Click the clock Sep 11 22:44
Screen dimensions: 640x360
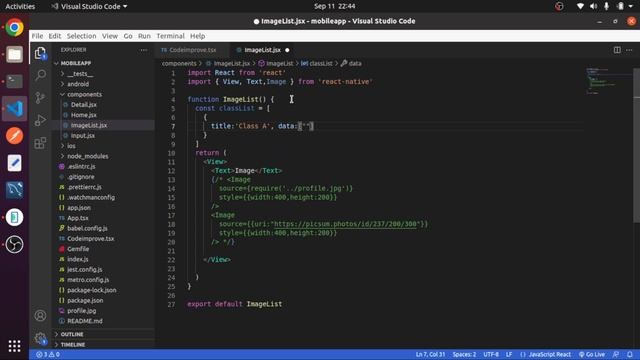tap(334, 6)
